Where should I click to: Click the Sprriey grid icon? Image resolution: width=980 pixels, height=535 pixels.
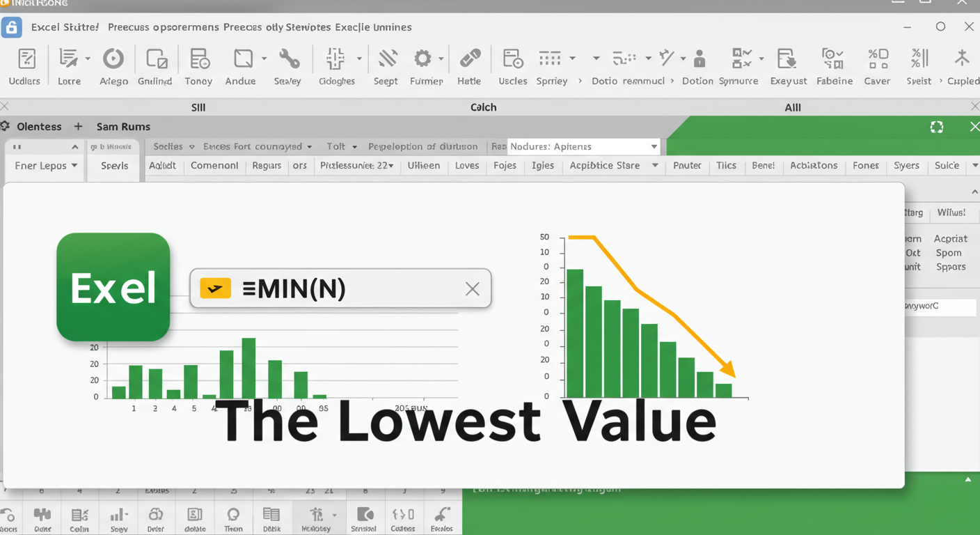pyautogui.click(x=550, y=58)
